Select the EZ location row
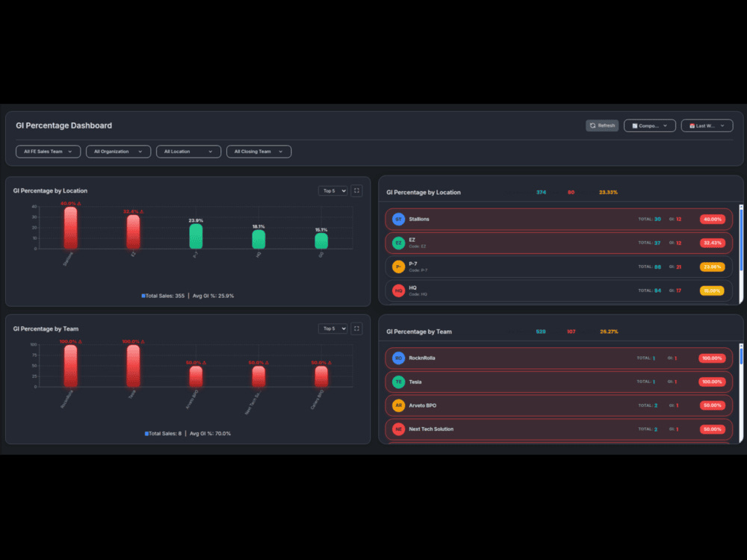 click(x=558, y=243)
